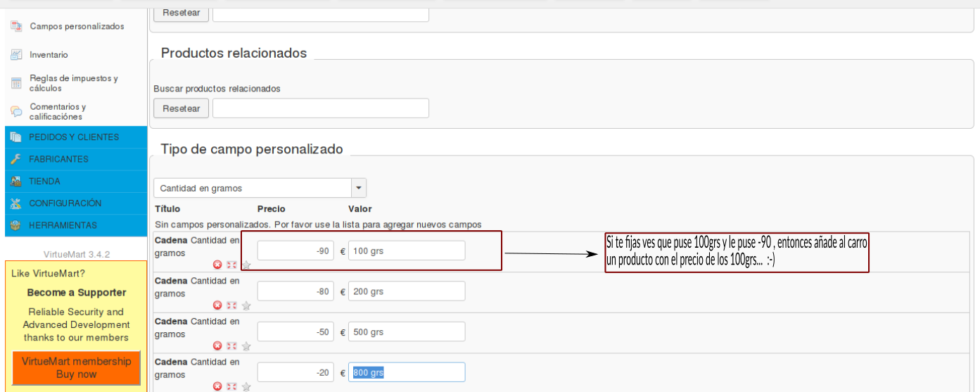Click the arrow of the custom field dropdown
The height and width of the screenshot is (392, 980).
click(x=359, y=188)
